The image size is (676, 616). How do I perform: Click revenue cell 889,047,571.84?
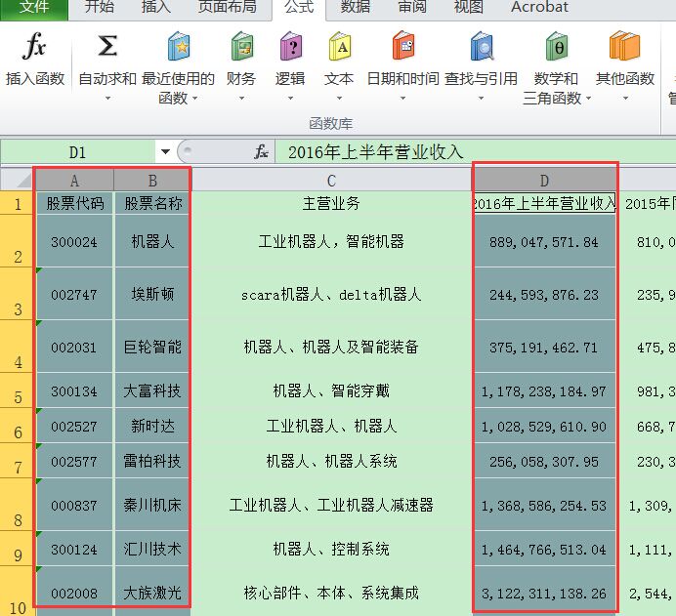click(544, 241)
